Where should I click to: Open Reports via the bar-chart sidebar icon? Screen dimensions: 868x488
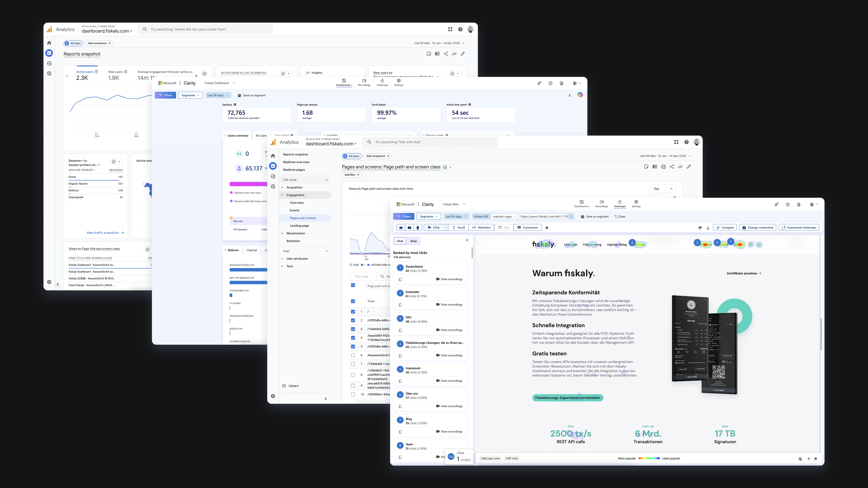[273, 166]
